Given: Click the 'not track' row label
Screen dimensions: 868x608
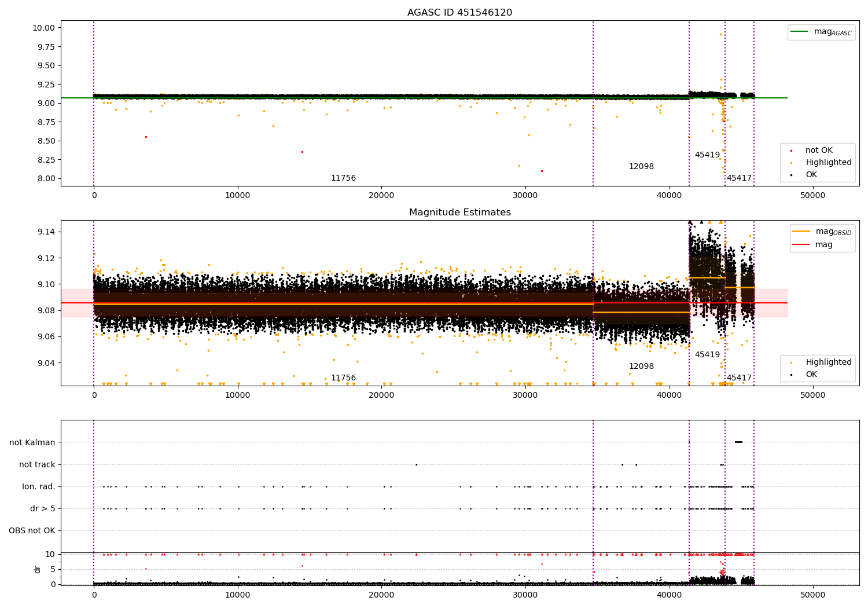Looking at the screenshot, I should pyautogui.click(x=37, y=465).
